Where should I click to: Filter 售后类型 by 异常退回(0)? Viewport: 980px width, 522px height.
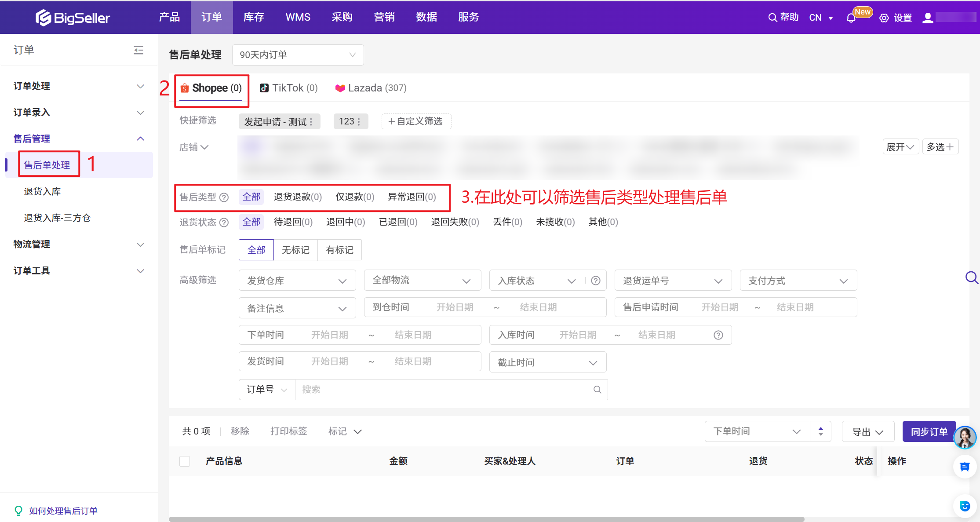pos(412,197)
